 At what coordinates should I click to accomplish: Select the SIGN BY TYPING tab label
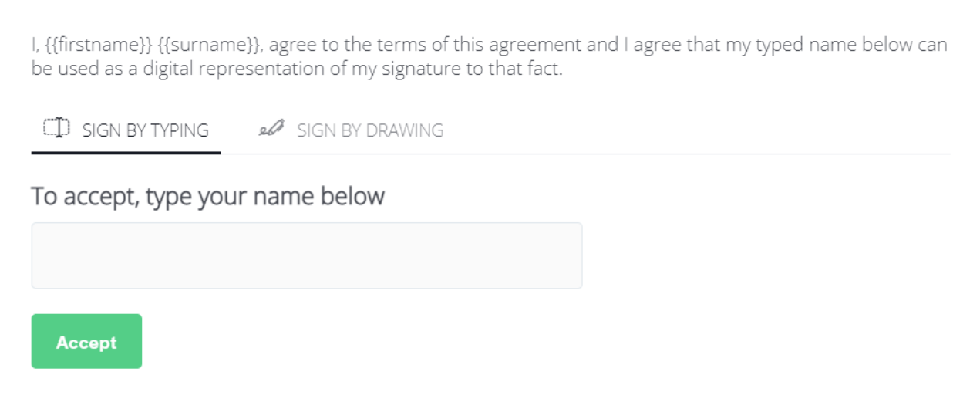[x=145, y=130]
